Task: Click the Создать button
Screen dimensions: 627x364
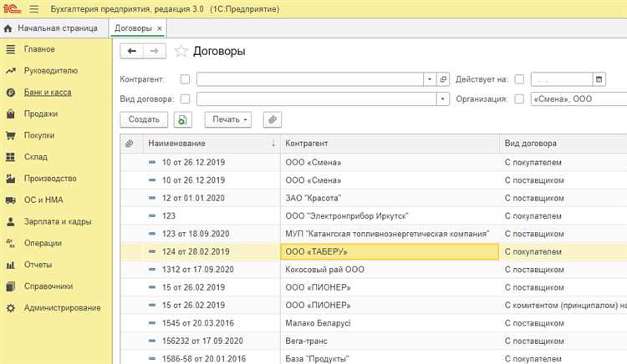Action: point(144,119)
